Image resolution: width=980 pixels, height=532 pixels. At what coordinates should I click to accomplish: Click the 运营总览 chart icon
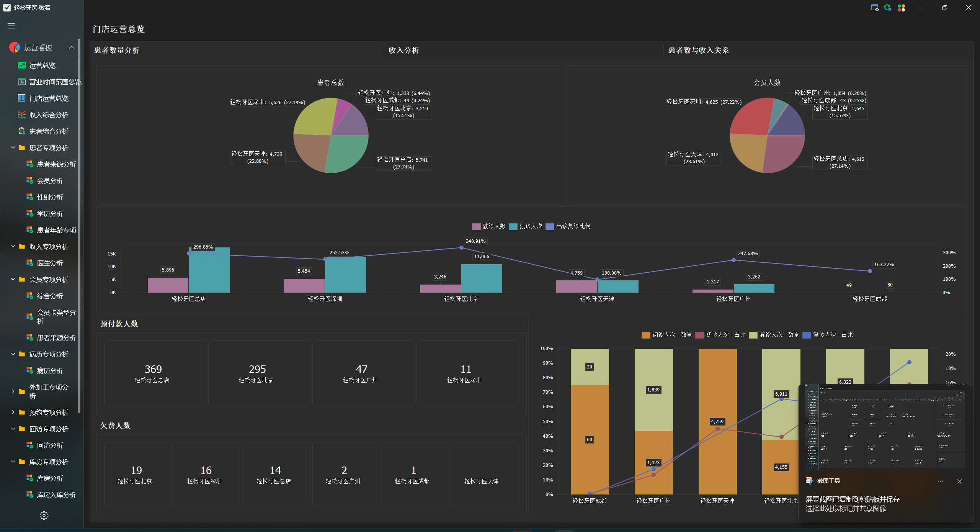22,65
